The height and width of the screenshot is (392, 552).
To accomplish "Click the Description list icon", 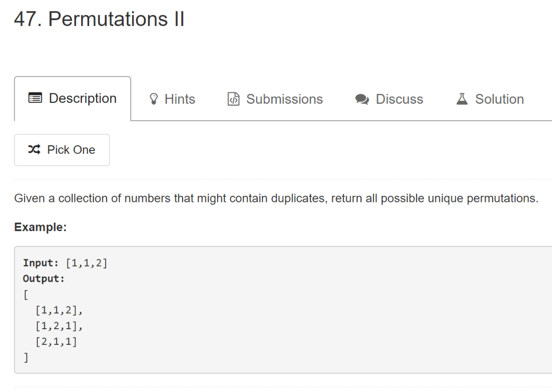I will [x=35, y=98].
